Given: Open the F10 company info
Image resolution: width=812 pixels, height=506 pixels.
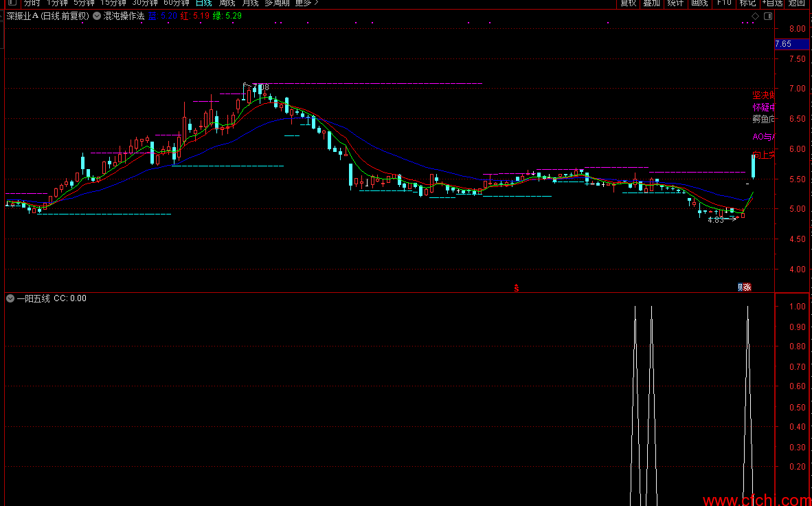Looking at the screenshot, I should coord(724,3).
